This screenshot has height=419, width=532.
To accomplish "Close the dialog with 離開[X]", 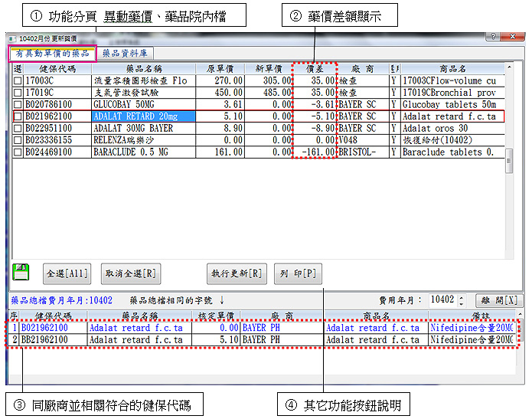I will [498, 300].
